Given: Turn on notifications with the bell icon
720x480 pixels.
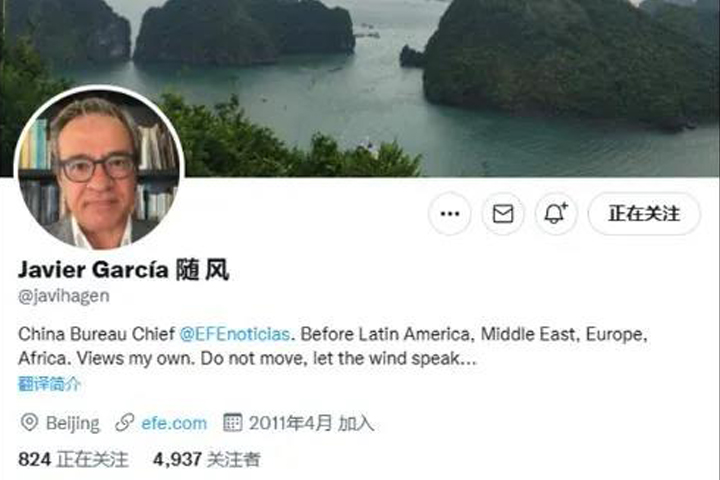Looking at the screenshot, I should click(x=556, y=214).
